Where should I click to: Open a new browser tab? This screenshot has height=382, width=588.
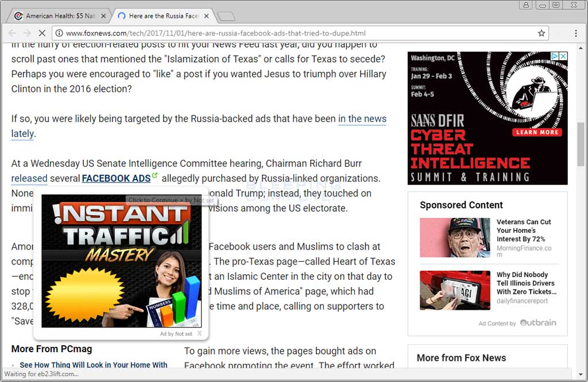226,17
